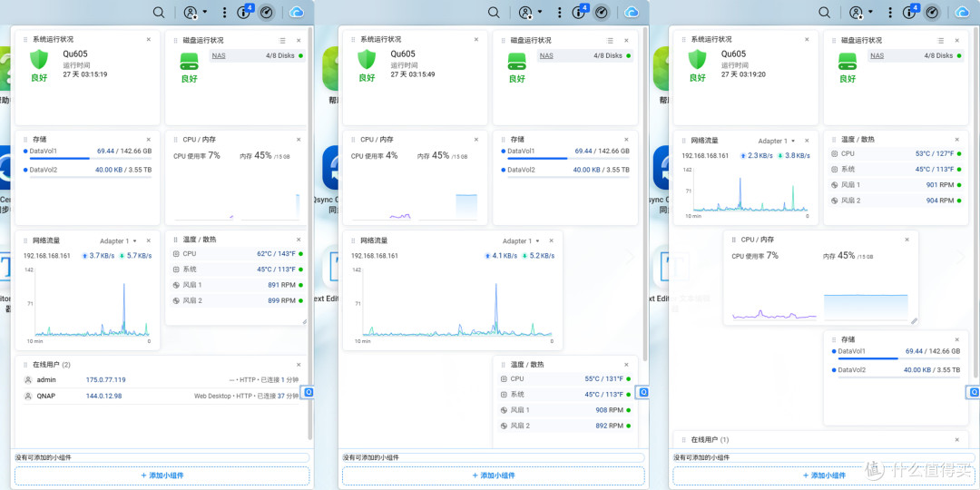Open event notifications icon in middle screenshot

click(x=579, y=12)
